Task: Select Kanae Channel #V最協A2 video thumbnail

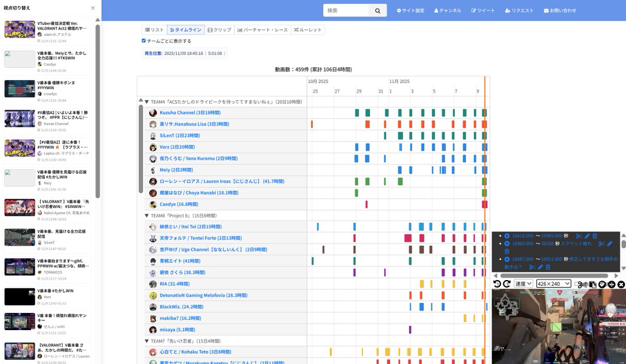Action: 20,118
